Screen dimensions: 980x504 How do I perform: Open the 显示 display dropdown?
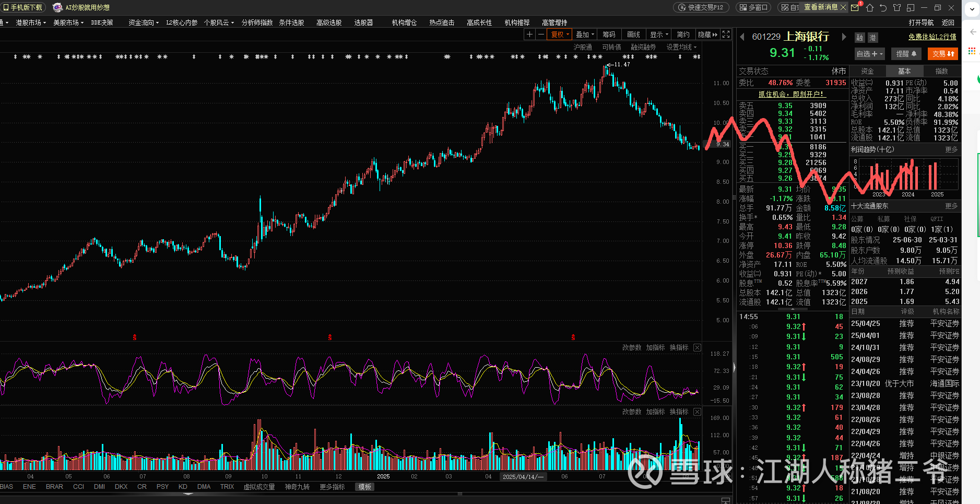[659, 34]
